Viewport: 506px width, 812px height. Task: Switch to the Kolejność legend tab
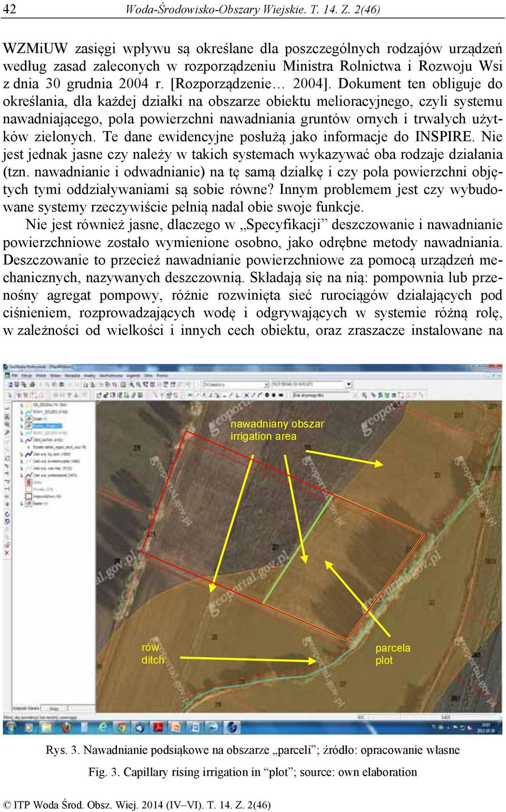[x=26, y=709]
